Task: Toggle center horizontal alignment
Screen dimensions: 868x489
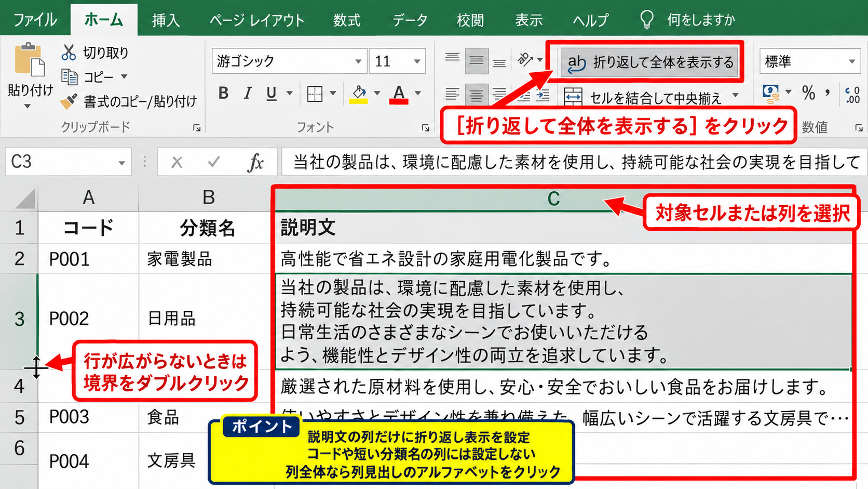Action: pos(476,95)
